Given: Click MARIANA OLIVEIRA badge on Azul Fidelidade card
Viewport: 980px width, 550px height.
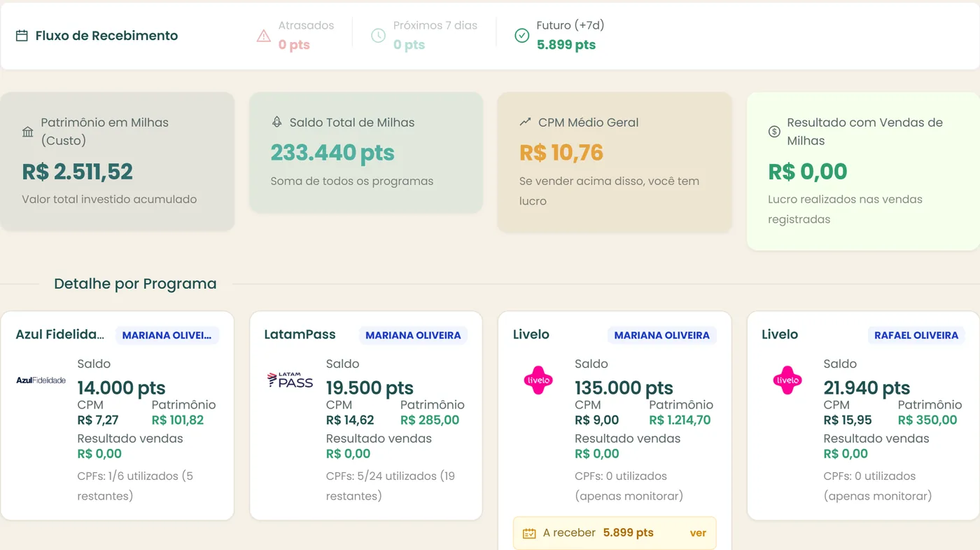Looking at the screenshot, I should click(167, 336).
